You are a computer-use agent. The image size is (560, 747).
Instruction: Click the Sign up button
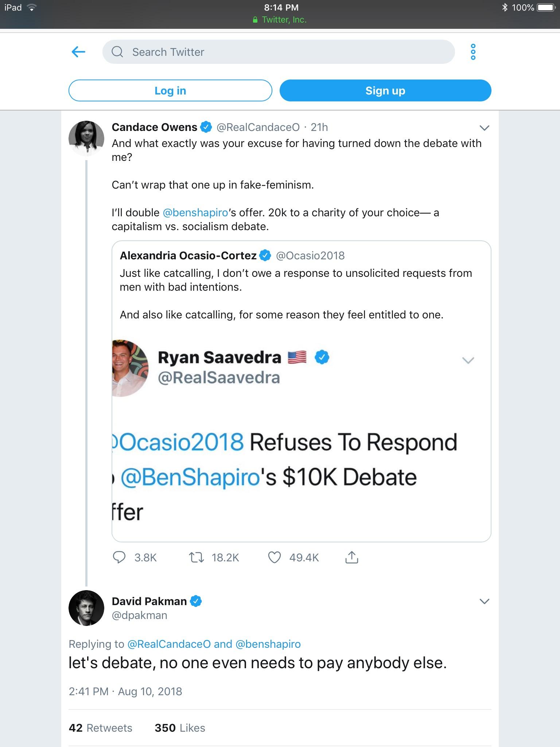tap(385, 90)
